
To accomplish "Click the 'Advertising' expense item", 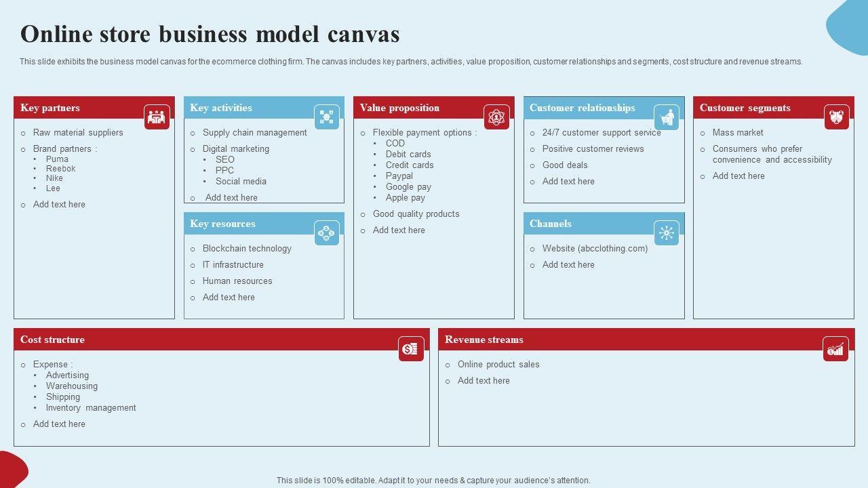I will (67, 375).
